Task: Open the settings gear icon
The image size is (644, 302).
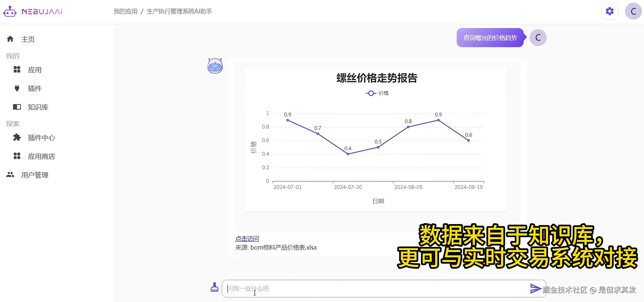Action: (609, 11)
